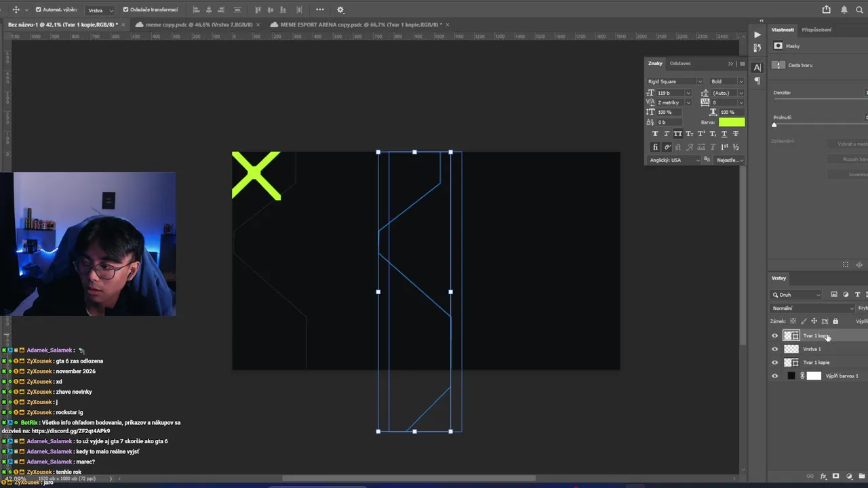Toggle Ovladače transformací checkbox

pos(125,9)
